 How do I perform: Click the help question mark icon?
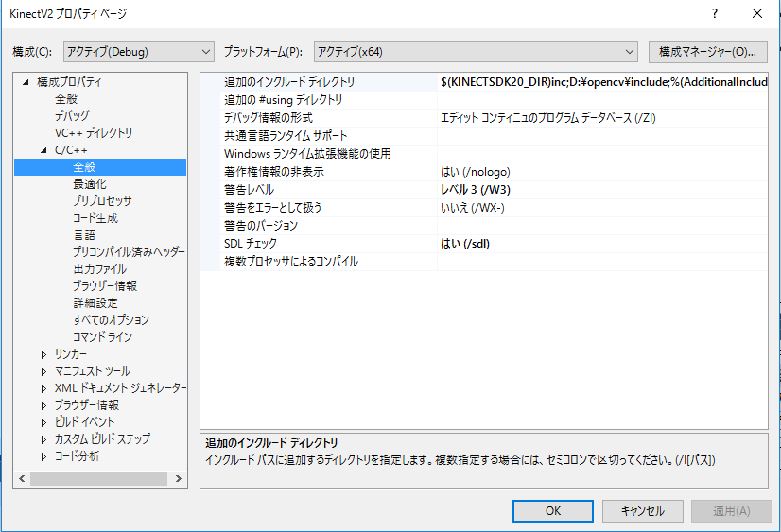[x=714, y=13]
